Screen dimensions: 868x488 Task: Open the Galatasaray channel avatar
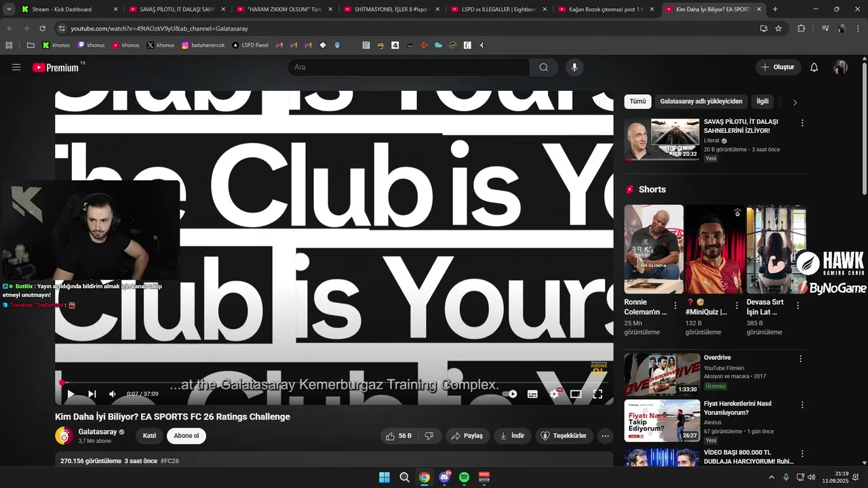pos(64,436)
